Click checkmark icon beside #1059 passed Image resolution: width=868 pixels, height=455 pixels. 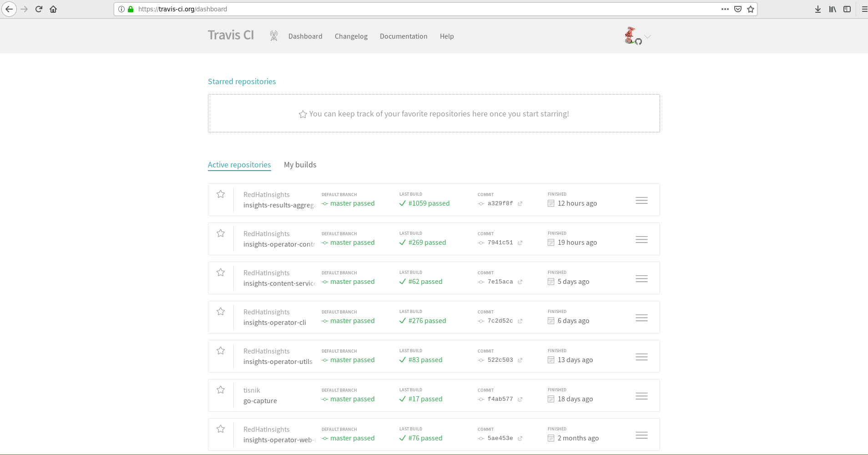(402, 203)
